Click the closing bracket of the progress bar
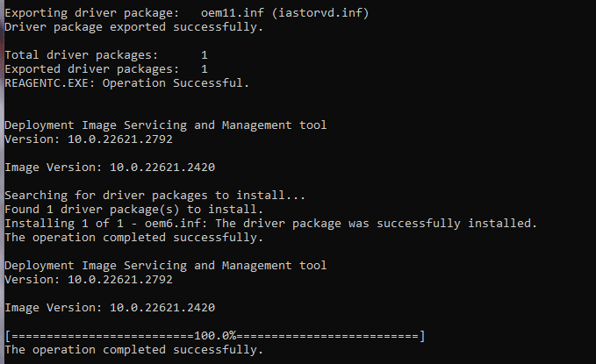This screenshot has width=596, height=364. (422, 336)
